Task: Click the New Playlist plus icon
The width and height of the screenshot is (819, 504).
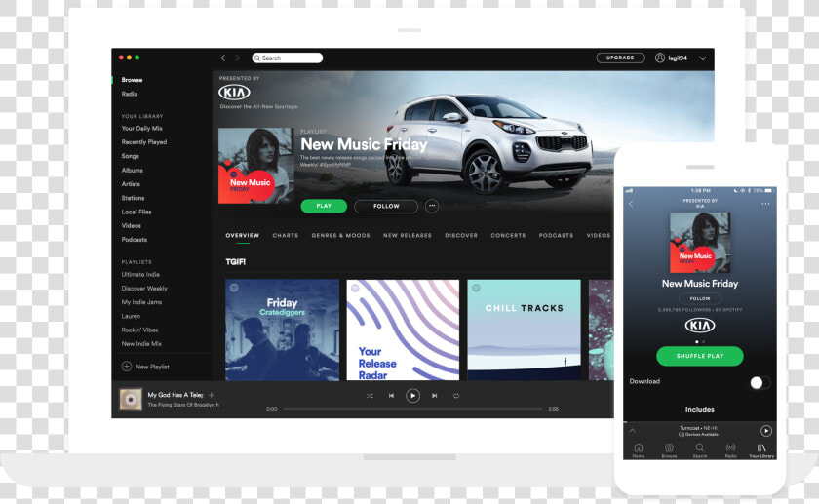Action: click(x=127, y=367)
